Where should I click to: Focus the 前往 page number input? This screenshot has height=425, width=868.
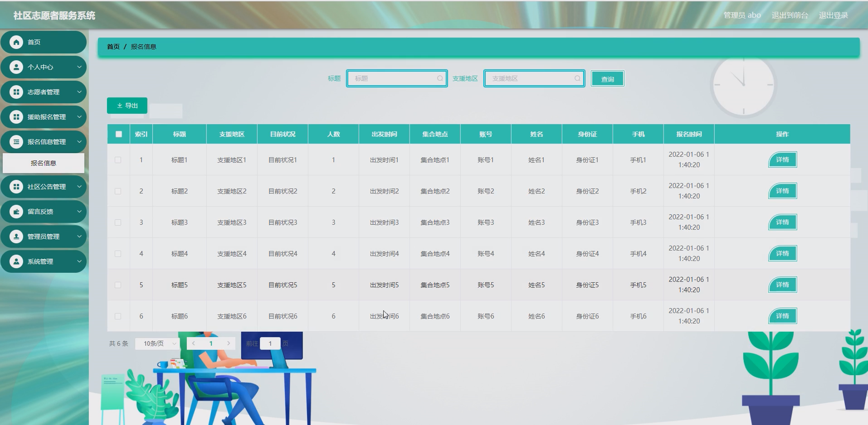(x=270, y=343)
